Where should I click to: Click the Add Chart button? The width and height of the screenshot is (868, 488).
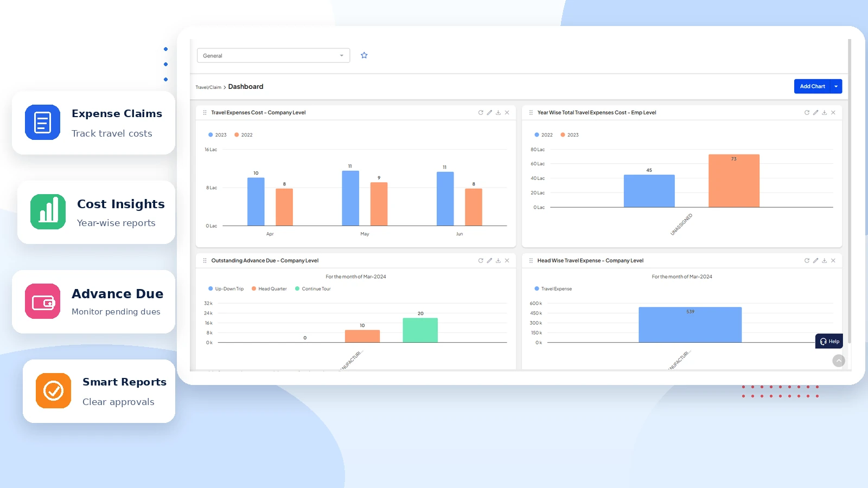(x=812, y=86)
